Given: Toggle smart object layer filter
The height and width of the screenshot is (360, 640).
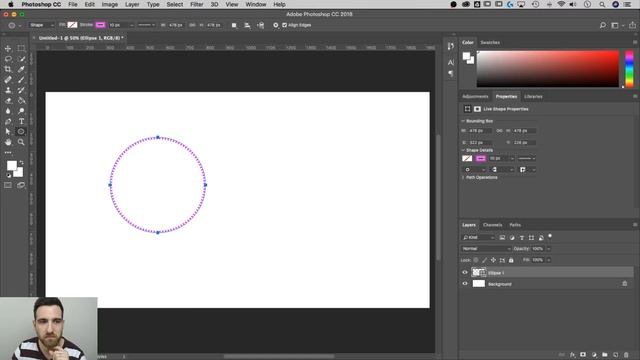Looking at the screenshot, I should (x=541, y=238).
